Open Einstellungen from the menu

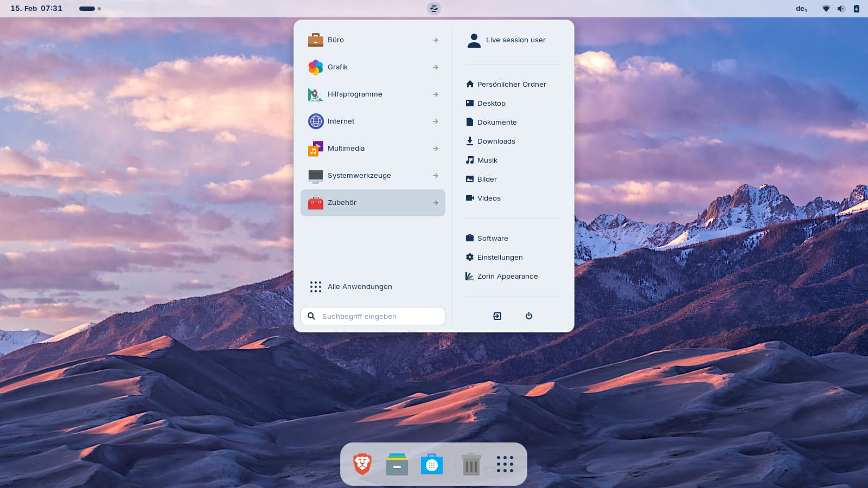point(500,258)
